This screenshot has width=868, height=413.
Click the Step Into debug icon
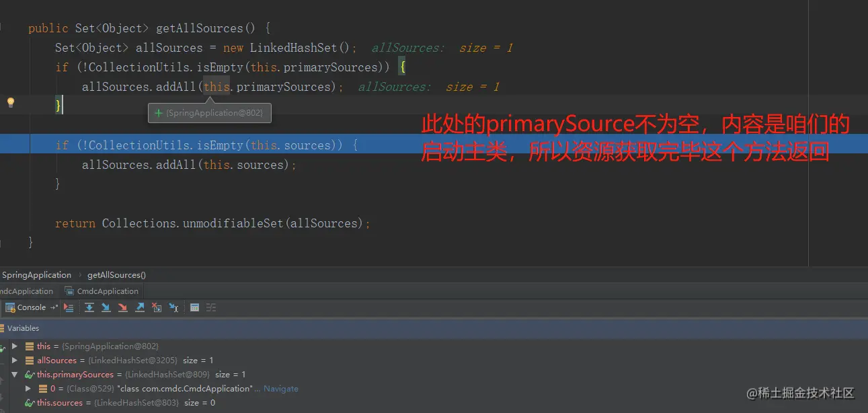pyautogui.click(x=106, y=307)
